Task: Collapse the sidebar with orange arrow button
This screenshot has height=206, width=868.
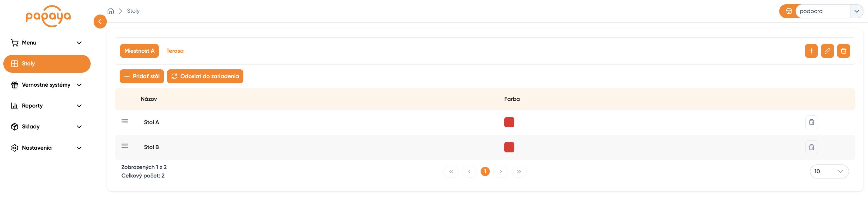Action: tap(100, 22)
